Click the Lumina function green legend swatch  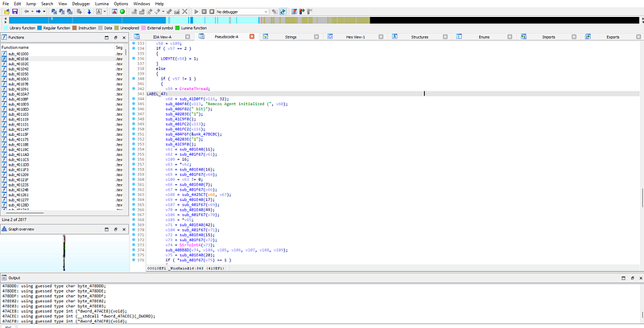[177, 28]
